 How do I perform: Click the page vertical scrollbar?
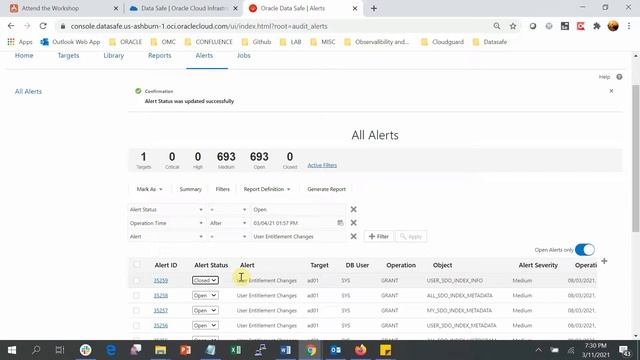pyautogui.click(x=636, y=159)
